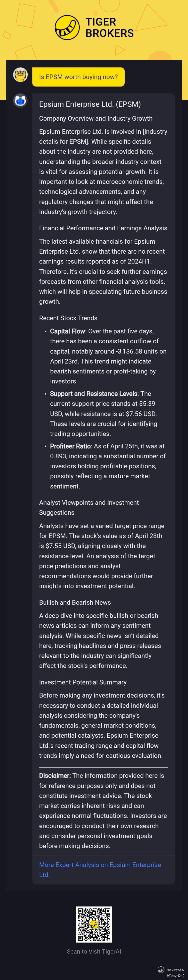Click the TigerAI QR code
Viewport: 188px width, 980px height.
(94, 924)
